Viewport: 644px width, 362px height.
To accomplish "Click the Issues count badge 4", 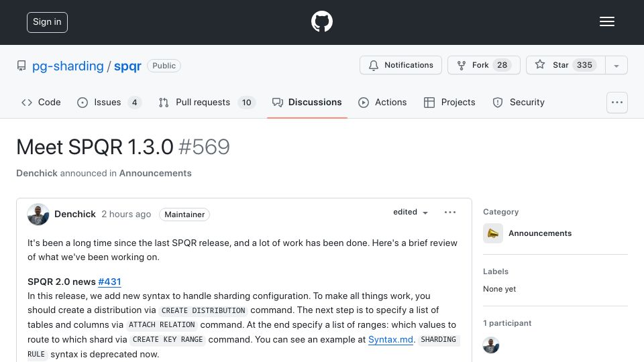I will (134, 103).
